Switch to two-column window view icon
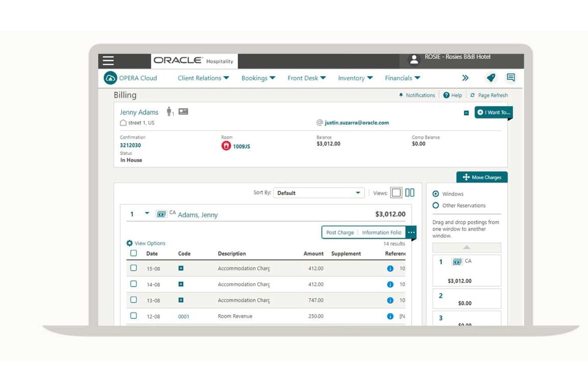Viewport: 588px width, 392px height. pos(410,193)
